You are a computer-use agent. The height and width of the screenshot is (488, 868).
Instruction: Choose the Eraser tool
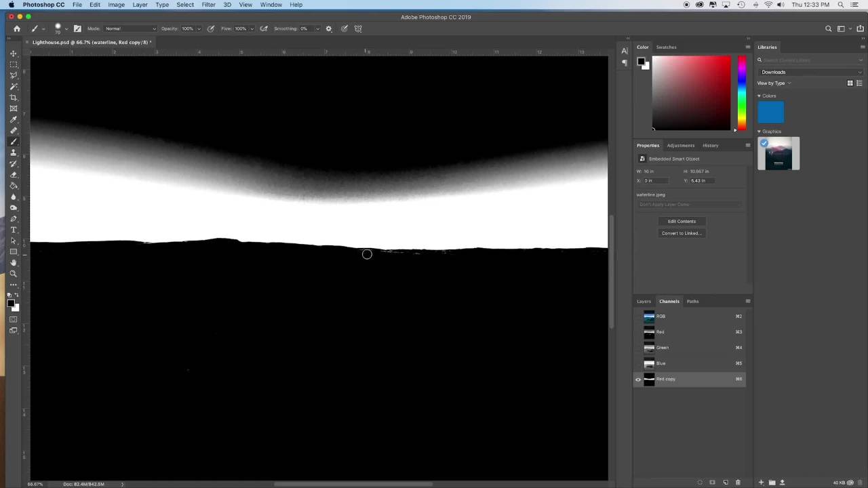[x=13, y=175]
